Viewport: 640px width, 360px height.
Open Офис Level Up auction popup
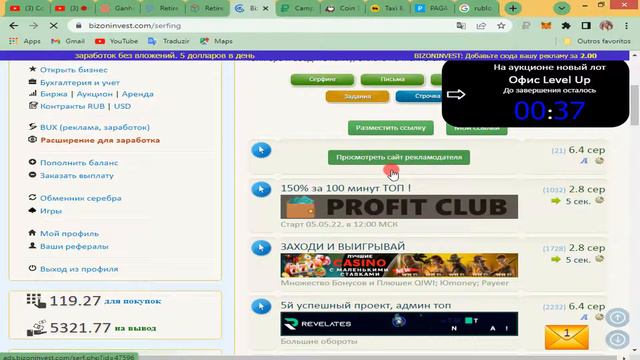[x=536, y=94]
